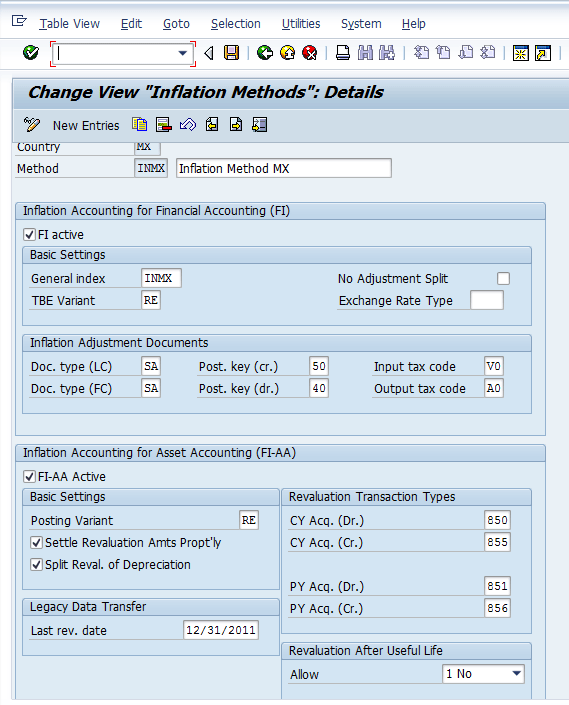Save using the floppy disk icon
Viewport: 569px width, 705px height.
(x=231, y=53)
